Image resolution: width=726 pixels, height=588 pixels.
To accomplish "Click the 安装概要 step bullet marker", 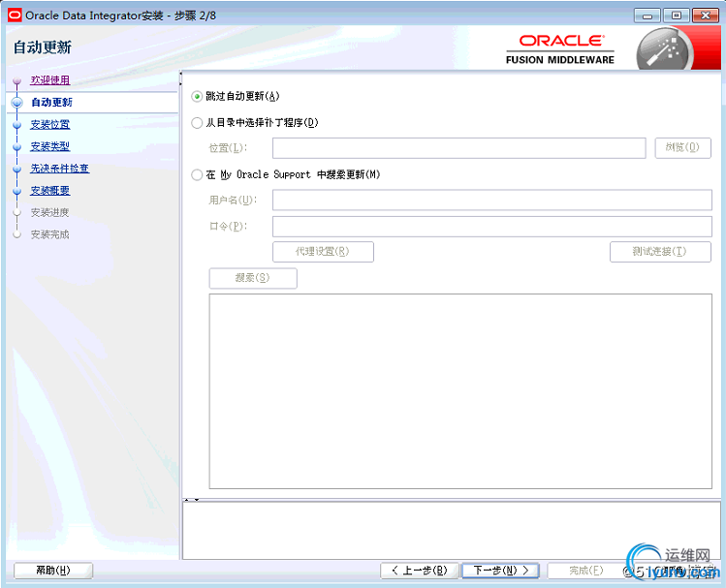I will pos(17,191).
